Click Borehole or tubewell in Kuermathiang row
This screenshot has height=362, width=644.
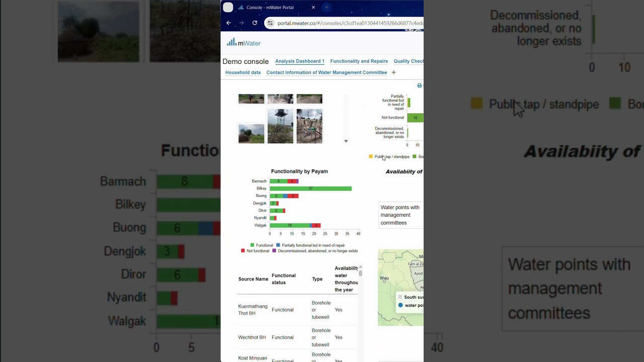(321, 310)
